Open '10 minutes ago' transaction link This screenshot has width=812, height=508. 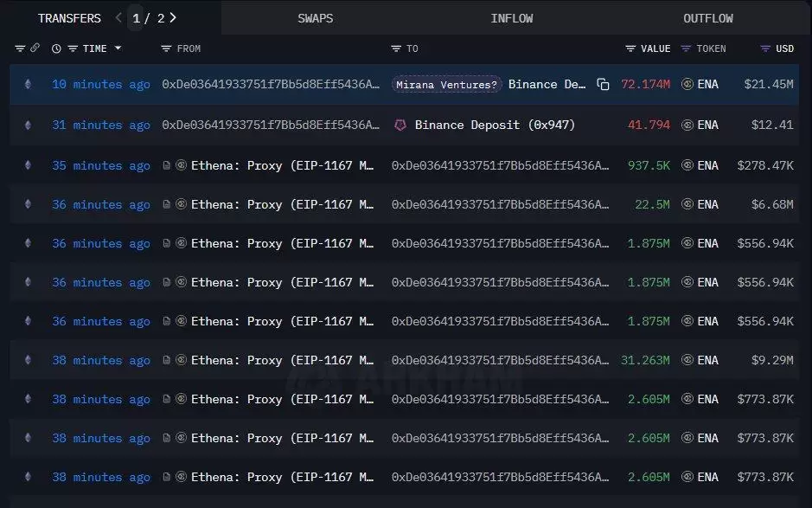pos(101,85)
